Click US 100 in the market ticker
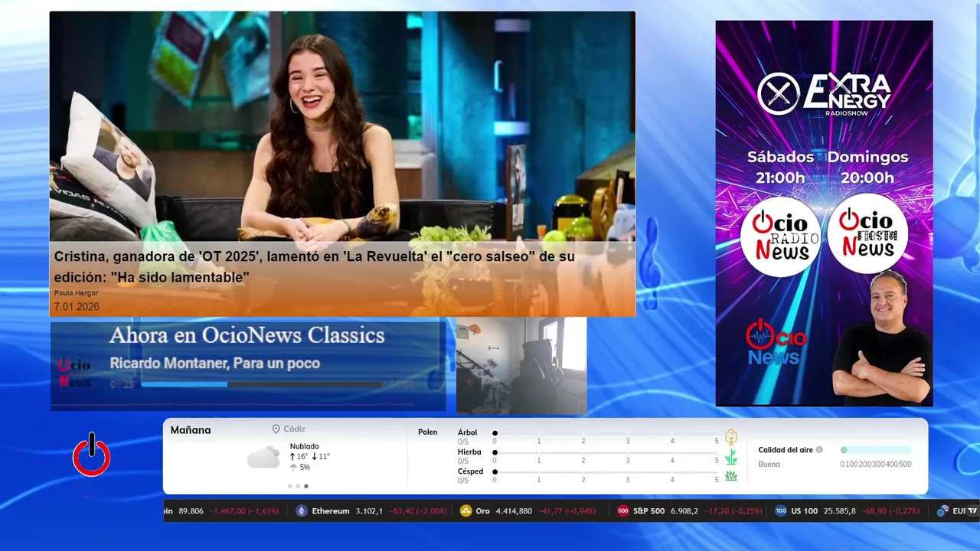 tap(805, 511)
